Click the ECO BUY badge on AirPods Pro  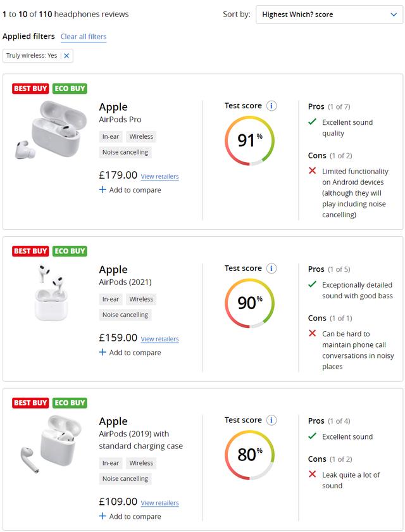(70, 89)
